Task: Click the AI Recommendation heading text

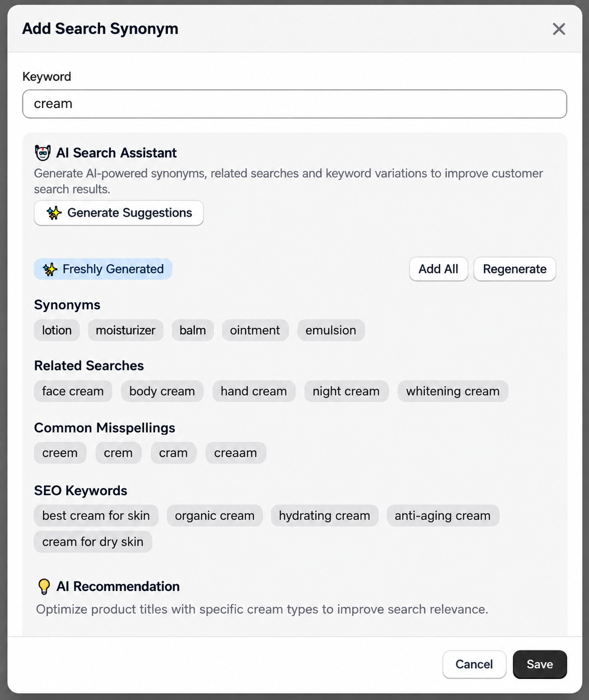Action: [118, 586]
